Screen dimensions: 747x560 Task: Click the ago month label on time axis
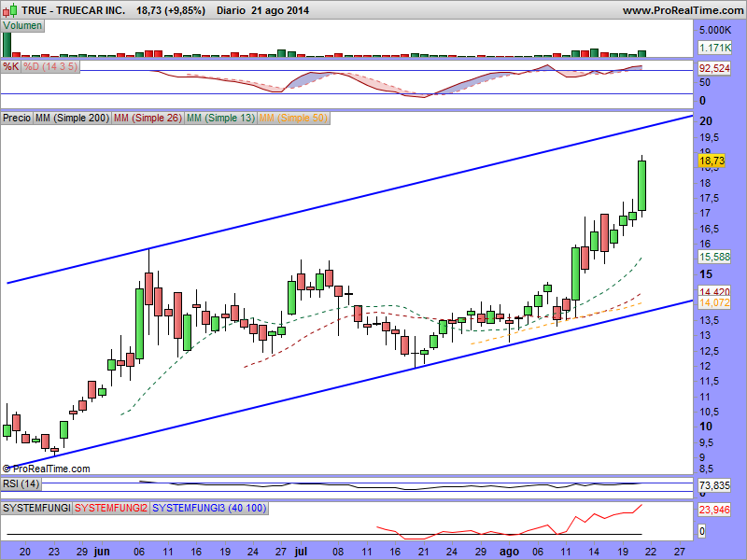[509, 552]
